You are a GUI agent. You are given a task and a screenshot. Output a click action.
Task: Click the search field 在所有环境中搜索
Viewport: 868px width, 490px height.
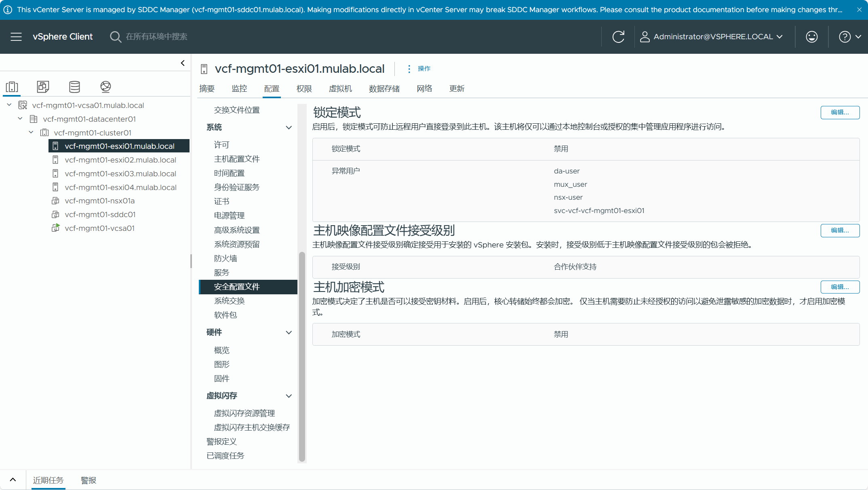[x=157, y=37]
